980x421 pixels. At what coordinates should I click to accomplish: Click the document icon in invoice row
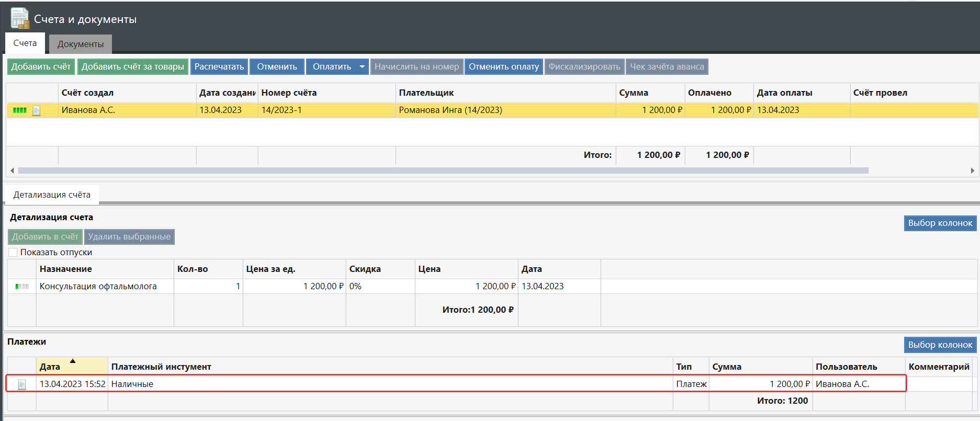coord(37,110)
